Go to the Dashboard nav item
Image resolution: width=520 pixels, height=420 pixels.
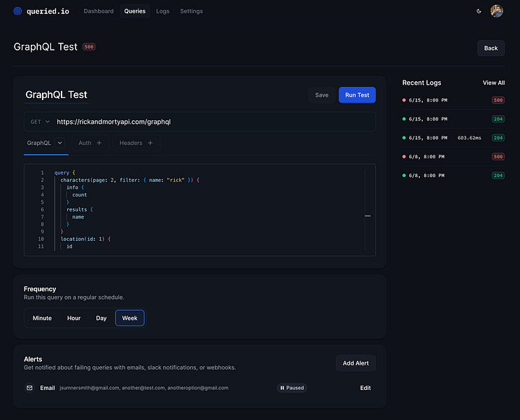pyautogui.click(x=99, y=11)
